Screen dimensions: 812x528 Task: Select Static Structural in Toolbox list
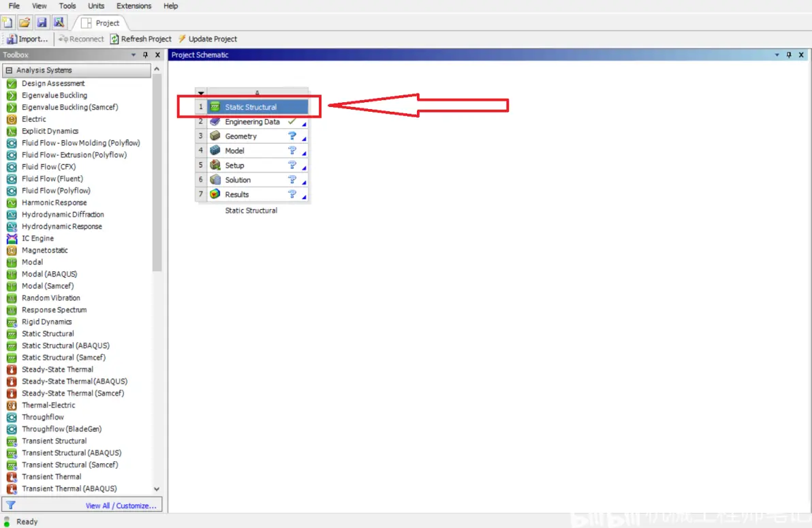coord(48,334)
